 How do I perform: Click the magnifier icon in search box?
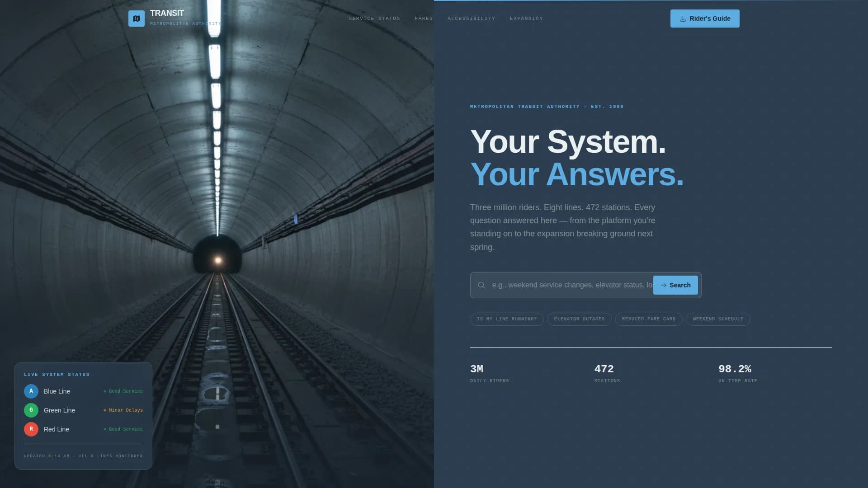pos(481,285)
